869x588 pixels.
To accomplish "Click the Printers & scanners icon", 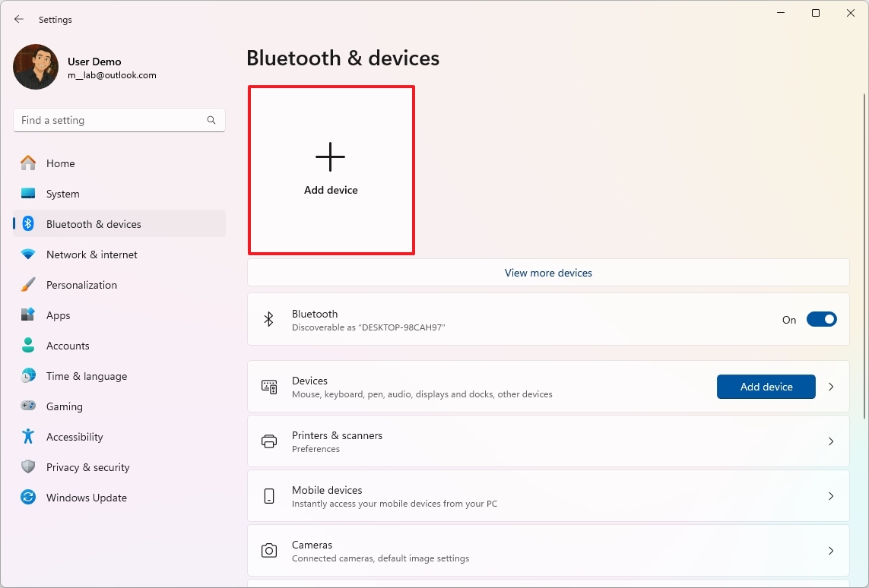I will (x=268, y=440).
